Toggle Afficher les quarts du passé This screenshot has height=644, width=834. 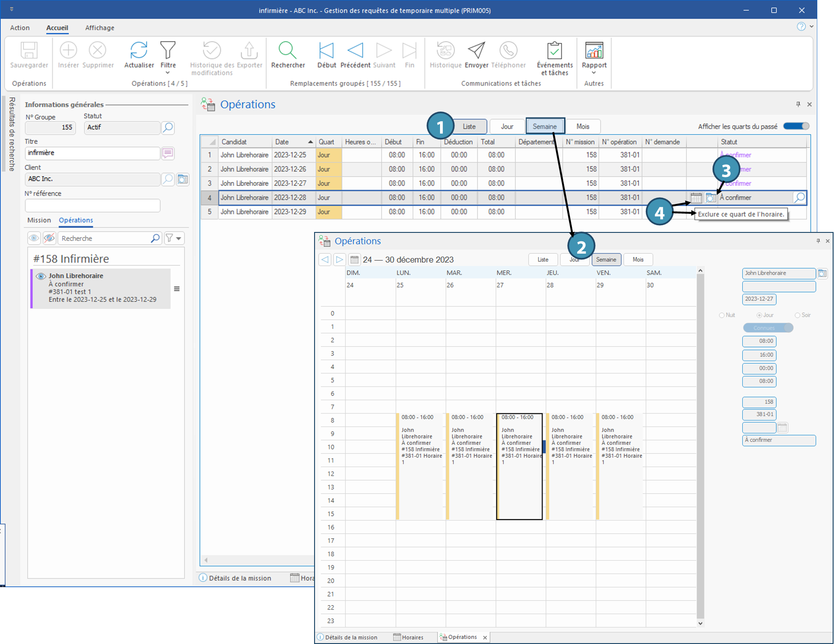point(796,126)
